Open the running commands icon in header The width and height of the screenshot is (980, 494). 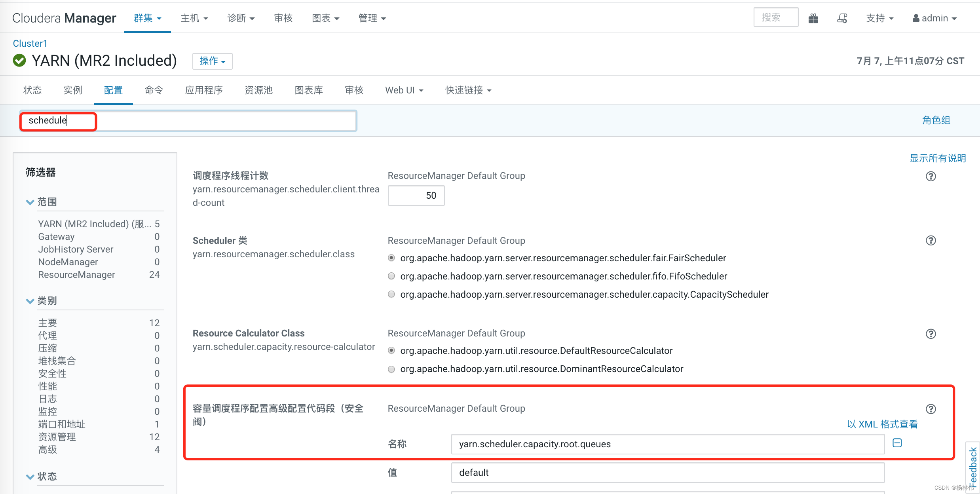pyautogui.click(x=842, y=18)
